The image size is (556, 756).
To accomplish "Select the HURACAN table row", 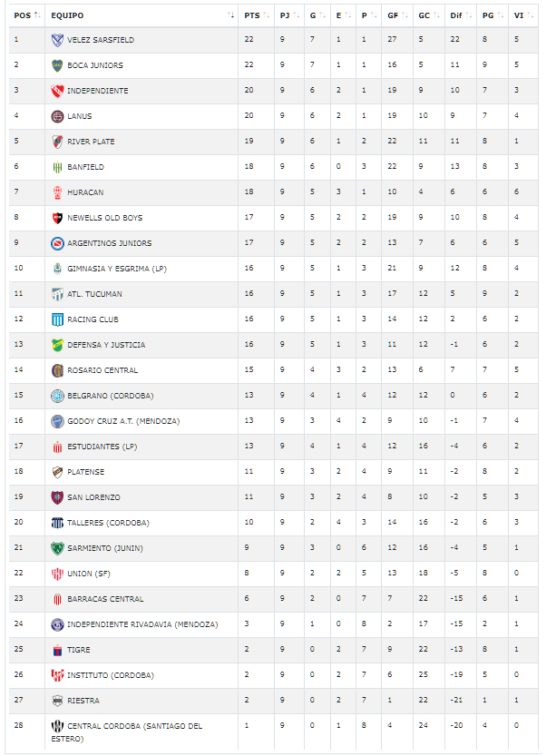I will point(273,192).
